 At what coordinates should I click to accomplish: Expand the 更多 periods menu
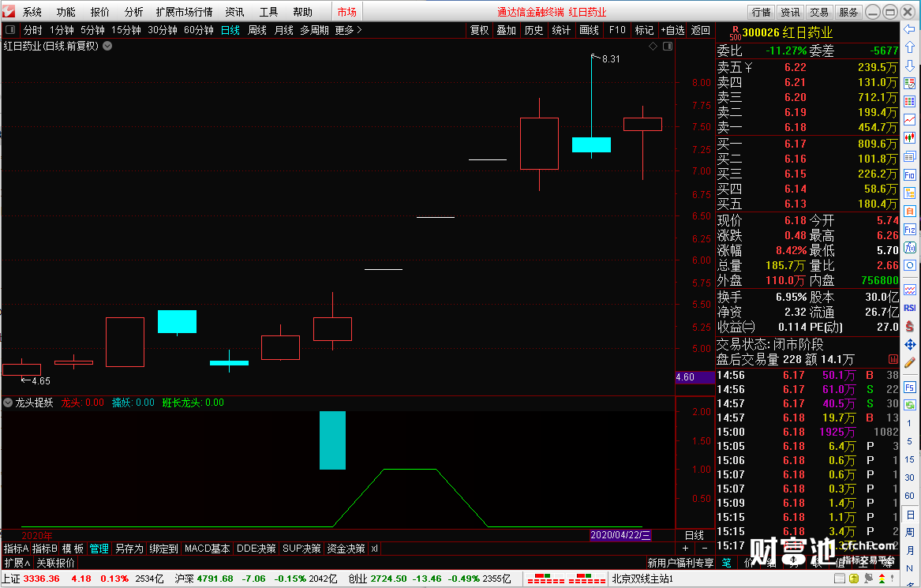348,29
